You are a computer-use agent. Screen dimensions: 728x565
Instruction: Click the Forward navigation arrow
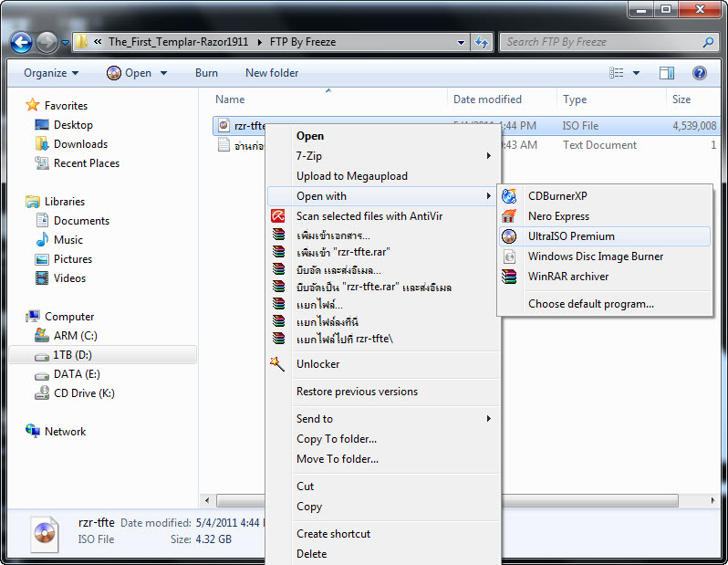click(x=47, y=42)
